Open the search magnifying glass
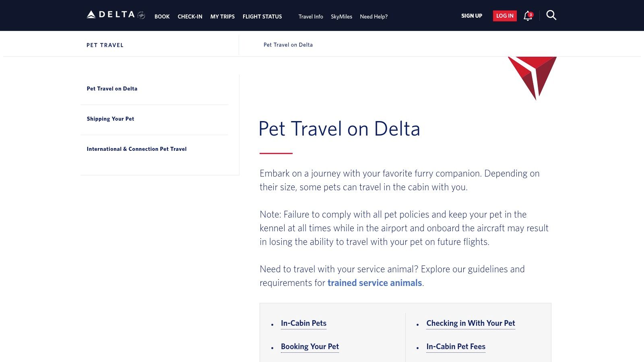The image size is (644, 362). point(551,15)
